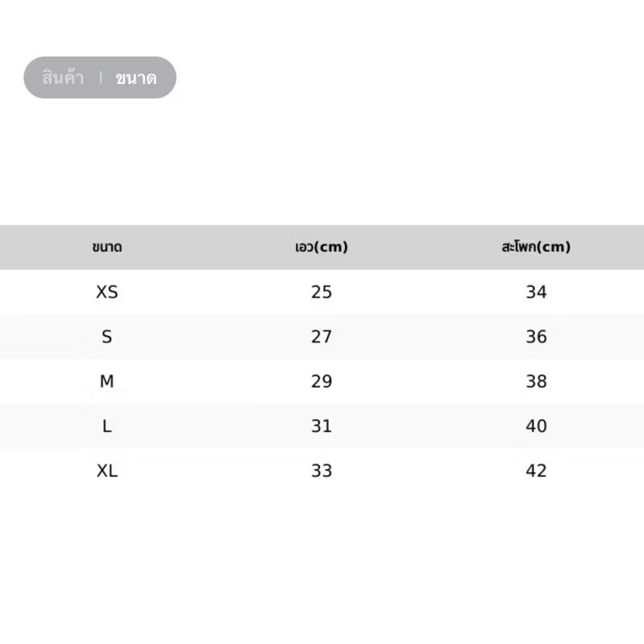Image resolution: width=644 pixels, height=644 pixels.
Task: Click the ขนาด column header in the table
Action: click(106, 247)
